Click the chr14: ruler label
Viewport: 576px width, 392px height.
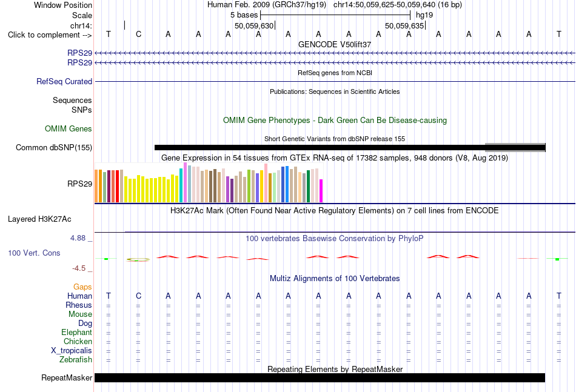click(x=81, y=25)
